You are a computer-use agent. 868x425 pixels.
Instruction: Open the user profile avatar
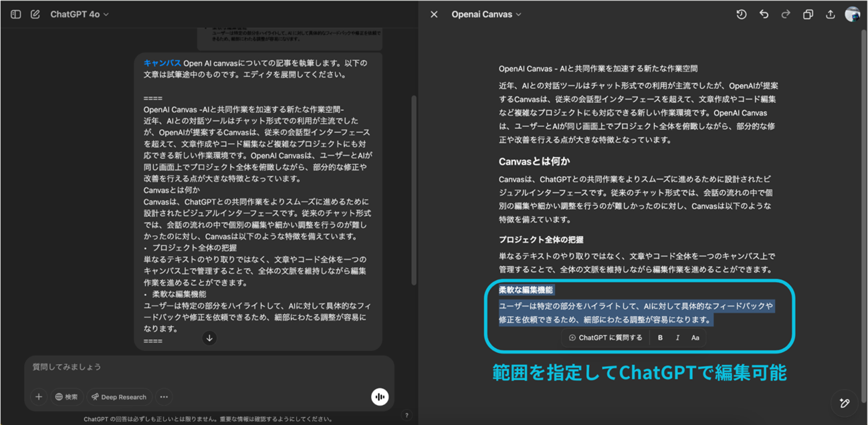pos(852,14)
